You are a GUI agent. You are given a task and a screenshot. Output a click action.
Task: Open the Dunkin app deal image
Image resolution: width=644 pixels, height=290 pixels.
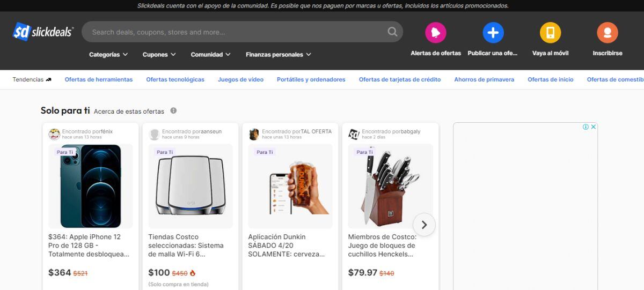290,186
